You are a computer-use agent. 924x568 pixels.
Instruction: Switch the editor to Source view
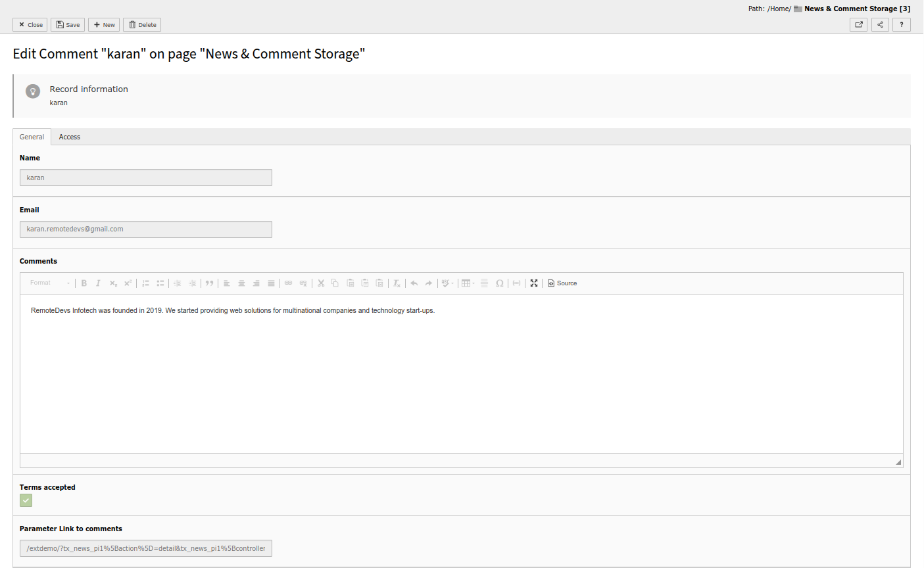(x=562, y=283)
